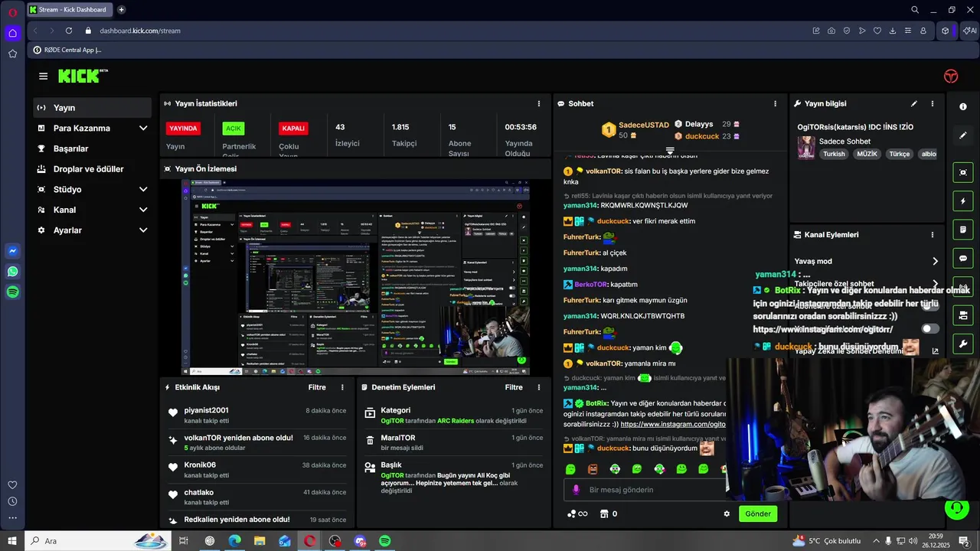Click the Opera snapshot camera icon
The image size is (980, 551).
click(x=831, y=31)
